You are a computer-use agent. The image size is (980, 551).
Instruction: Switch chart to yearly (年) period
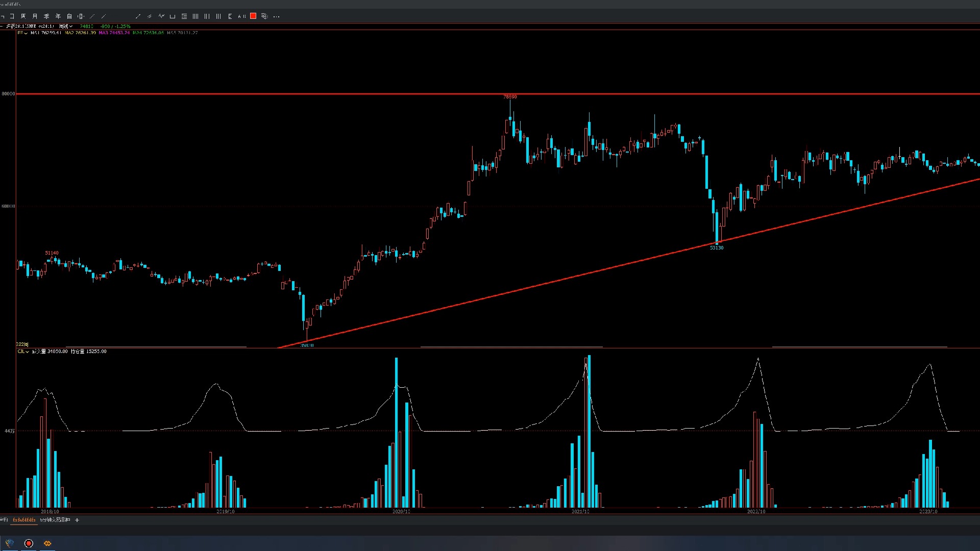pyautogui.click(x=58, y=16)
